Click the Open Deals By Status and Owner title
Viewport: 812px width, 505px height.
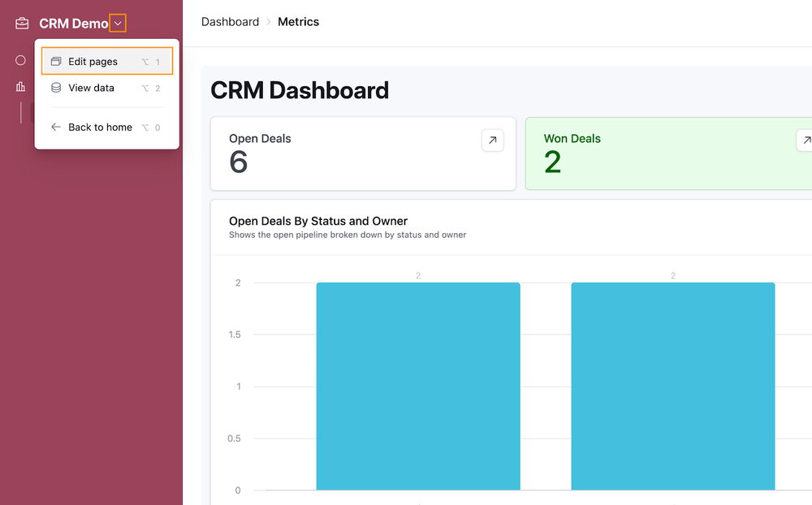[x=318, y=221]
